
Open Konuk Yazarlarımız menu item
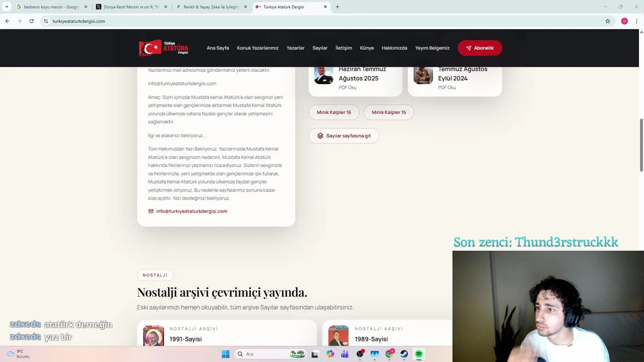click(x=258, y=48)
